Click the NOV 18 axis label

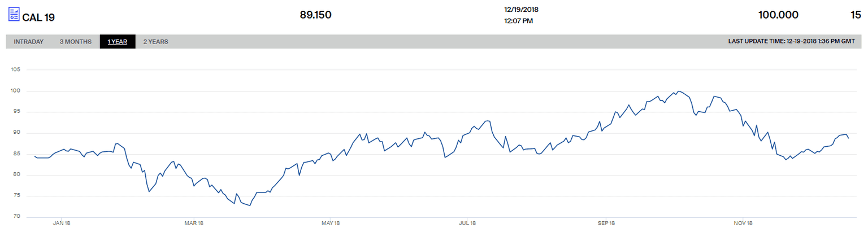pyautogui.click(x=743, y=224)
